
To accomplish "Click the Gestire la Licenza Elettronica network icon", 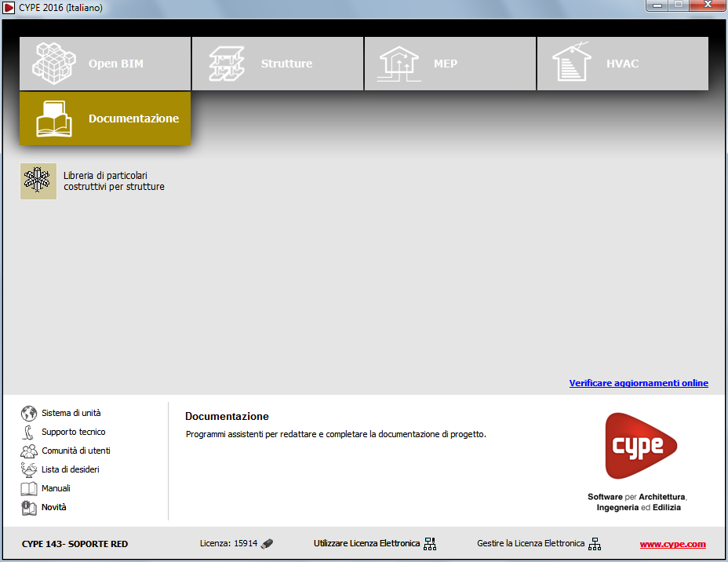I will tap(595, 544).
